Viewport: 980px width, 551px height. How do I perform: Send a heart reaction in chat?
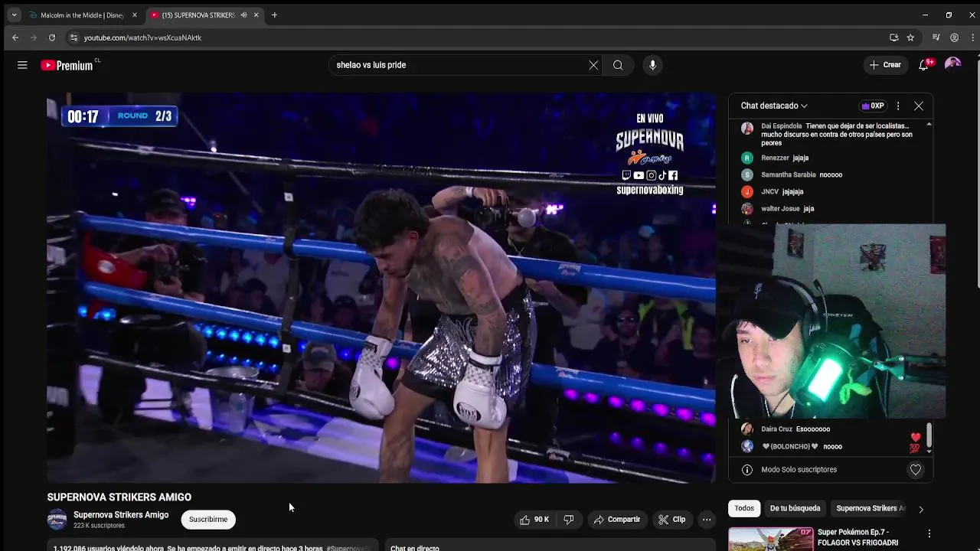coord(916,470)
